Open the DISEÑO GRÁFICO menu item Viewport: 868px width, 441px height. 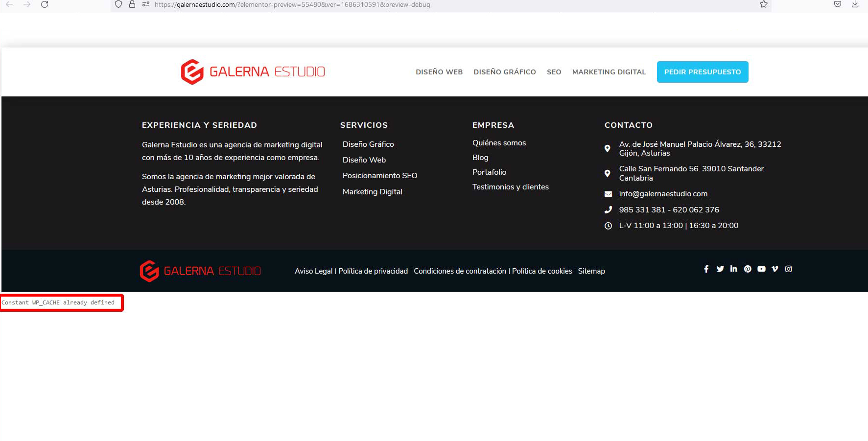[x=505, y=72]
